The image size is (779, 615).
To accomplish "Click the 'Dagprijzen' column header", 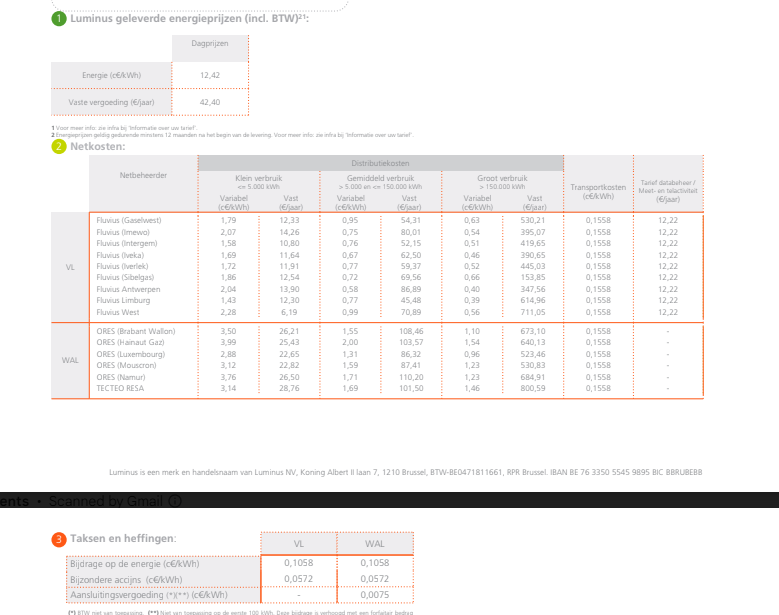I will (x=210, y=43).
